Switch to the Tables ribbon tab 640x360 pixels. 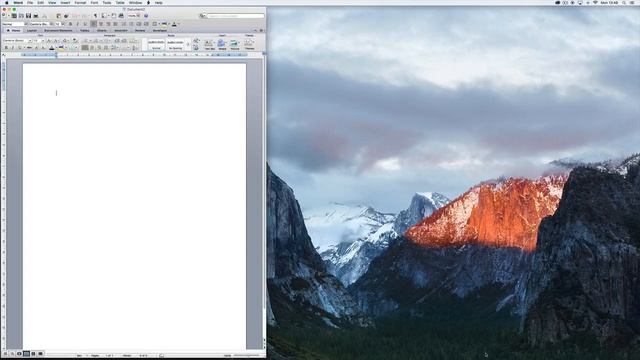(84, 30)
